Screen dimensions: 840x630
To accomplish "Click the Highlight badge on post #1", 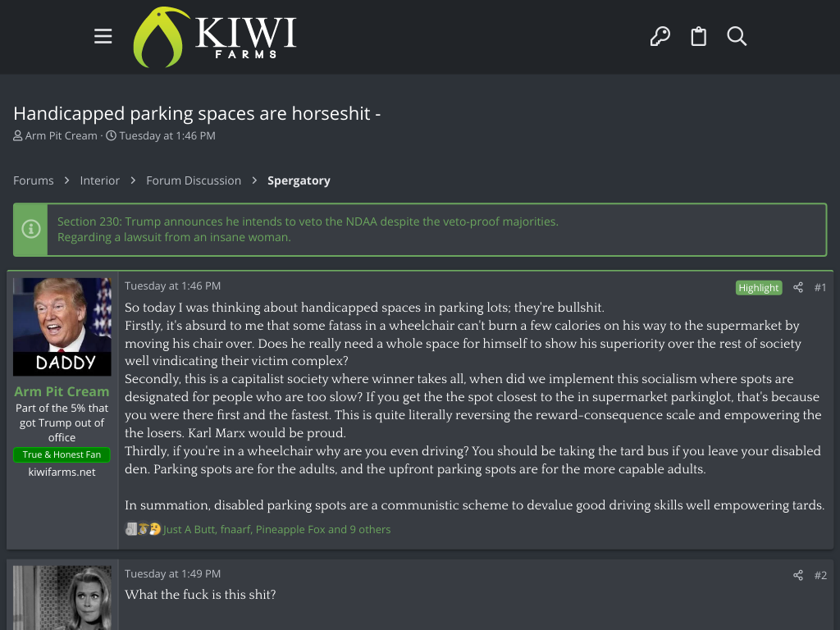I will 759,288.
